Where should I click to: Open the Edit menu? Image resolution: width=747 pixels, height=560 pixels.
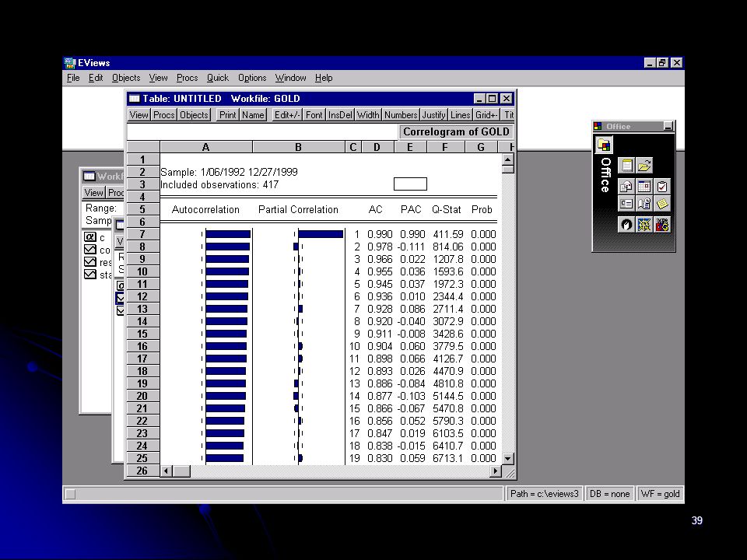coord(95,78)
